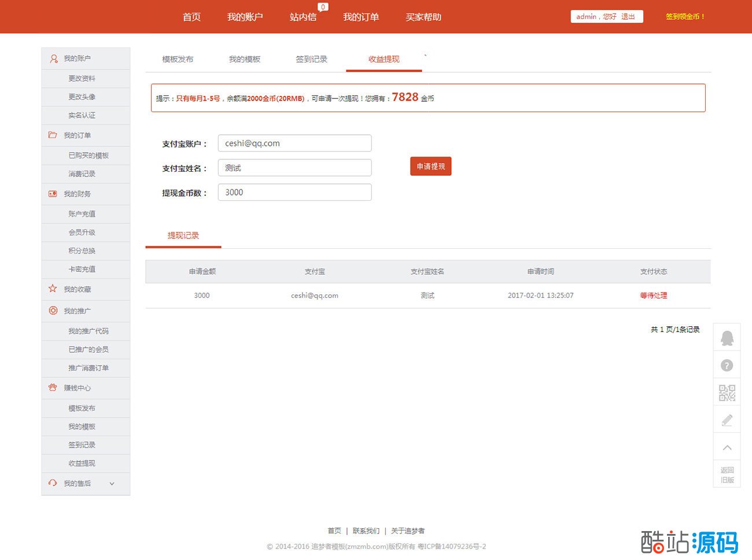Switch to the 模板发布 tab
This screenshot has width=752, height=560.
178,59
